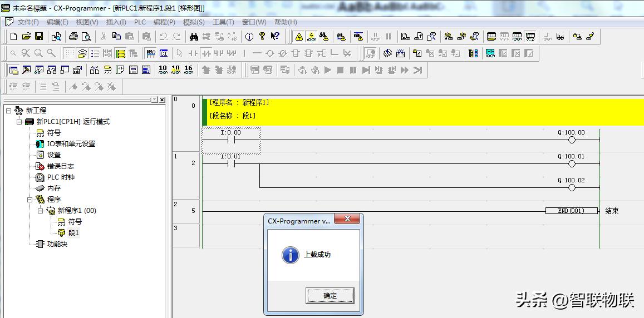The height and width of the screenshot is (318, 644).
Task: Create a new project with New icon
Action: pos(13,37)
